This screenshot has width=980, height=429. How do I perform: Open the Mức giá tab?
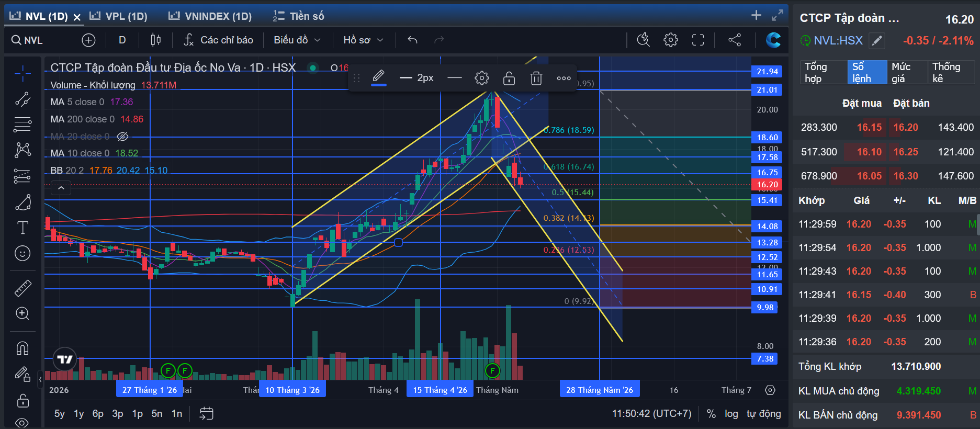click(x=907, y=72)
